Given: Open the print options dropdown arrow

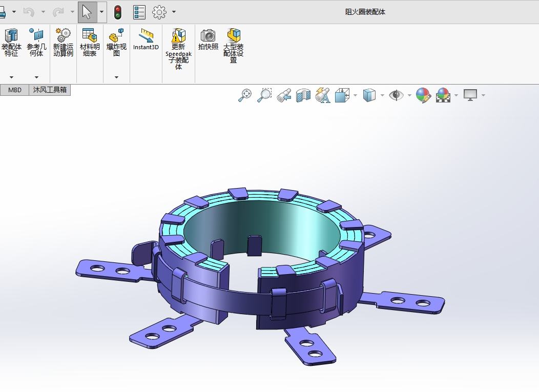Looking at the screenshot, I should tap(14, 12).
